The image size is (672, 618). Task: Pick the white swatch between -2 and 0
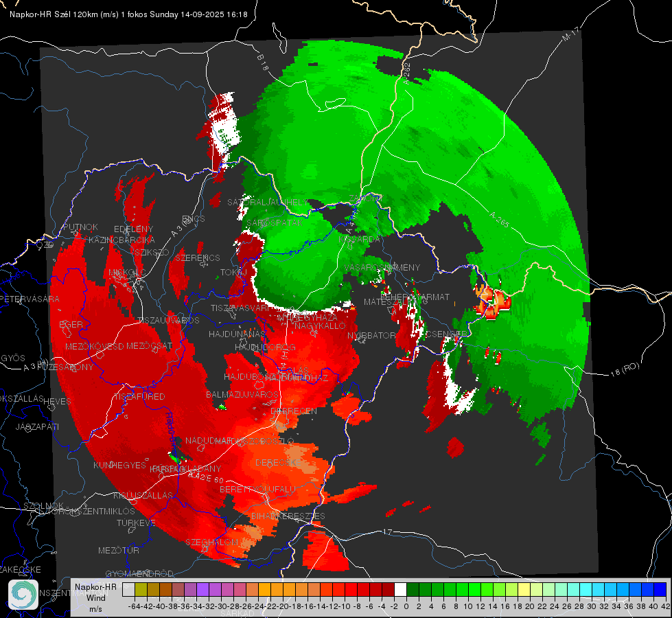tap(400, 589)
